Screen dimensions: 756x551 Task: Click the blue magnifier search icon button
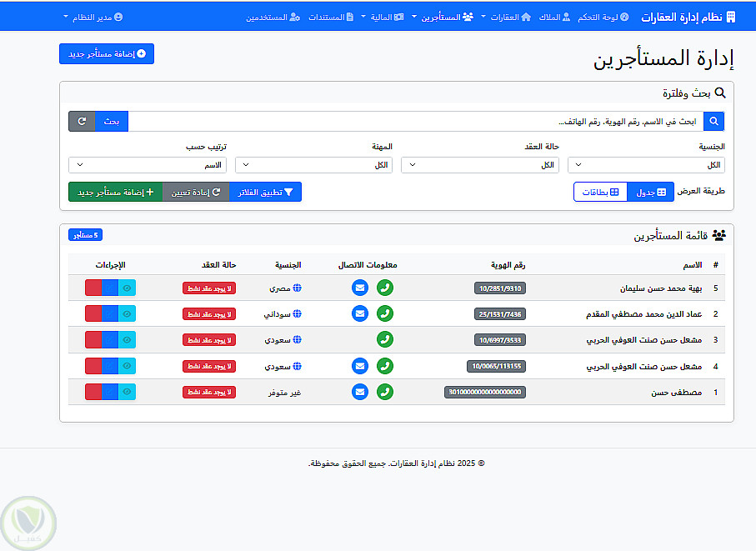click(714, 122)
